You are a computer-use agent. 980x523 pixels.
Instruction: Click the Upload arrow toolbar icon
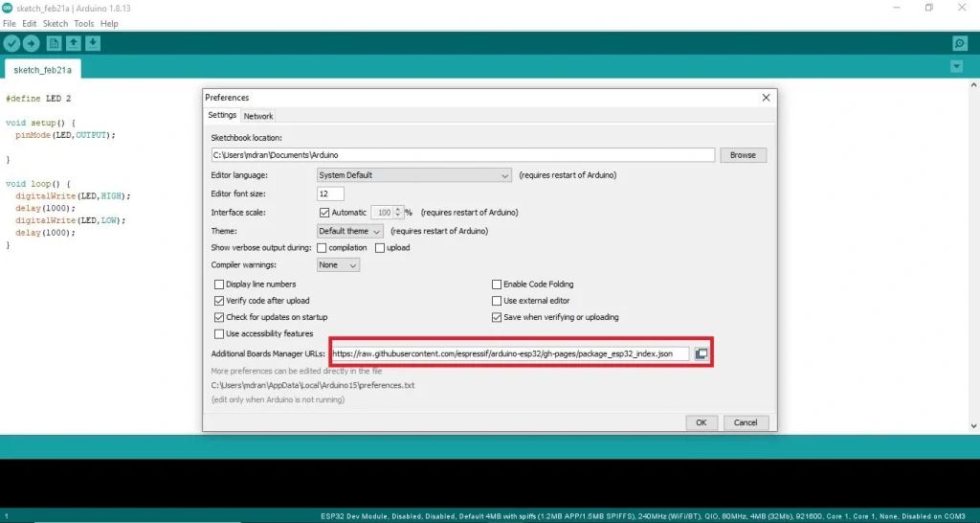[x=32, y=43]
